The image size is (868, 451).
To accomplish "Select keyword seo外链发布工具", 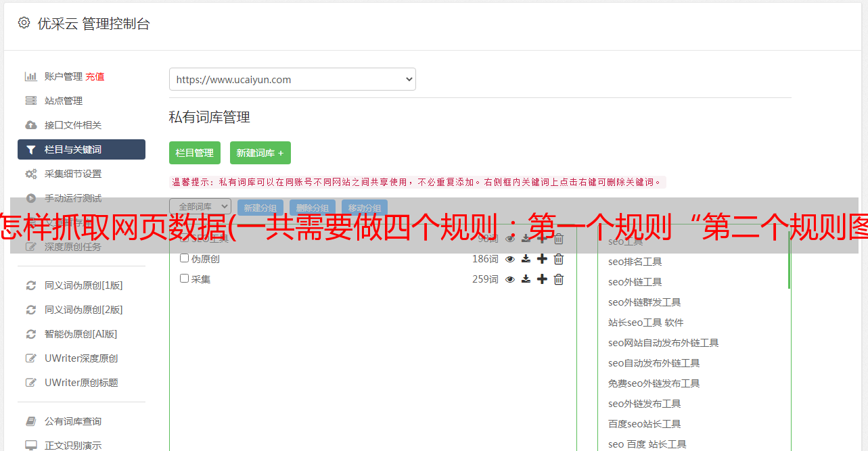I will (x=645, y=404).
